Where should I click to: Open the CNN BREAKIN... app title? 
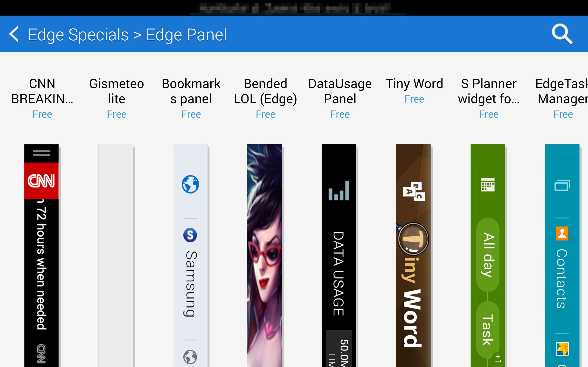[x=42, y=91]
